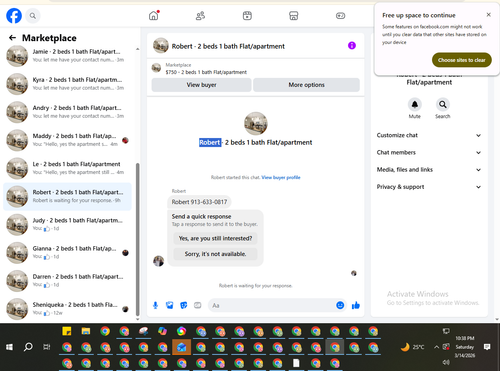Click the taskbar clock showing 10:38 PM
500x371 pixels.
tap(465, 347)
